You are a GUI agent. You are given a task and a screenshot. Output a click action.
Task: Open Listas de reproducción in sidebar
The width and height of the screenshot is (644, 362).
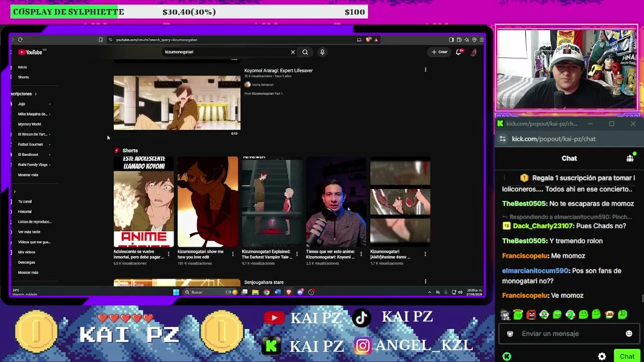pyautogui.click(x=35, y=222)
